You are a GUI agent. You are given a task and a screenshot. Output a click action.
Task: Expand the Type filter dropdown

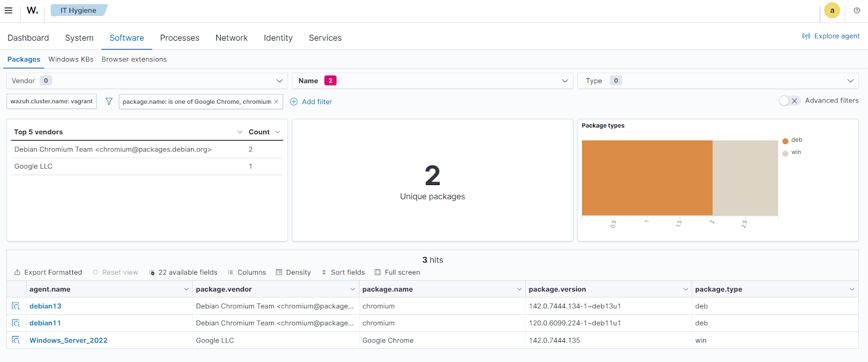pyautogui.click(x=718, y=81)
